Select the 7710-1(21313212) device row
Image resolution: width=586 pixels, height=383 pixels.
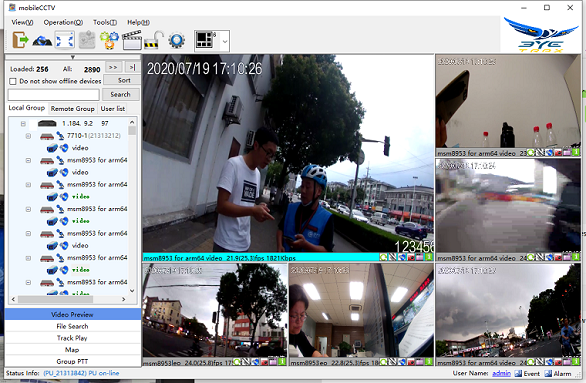point(94,136)
